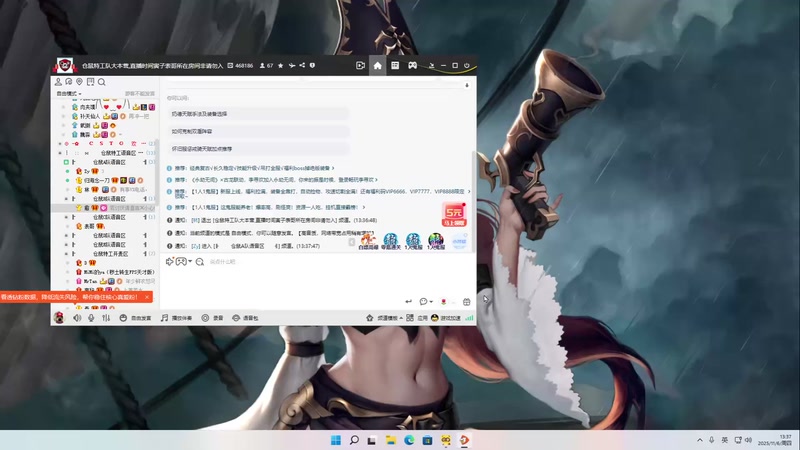The width and height of the screenshot is (800, 450).
Task: Check network signal strength bars
Action: coord(469,318)
